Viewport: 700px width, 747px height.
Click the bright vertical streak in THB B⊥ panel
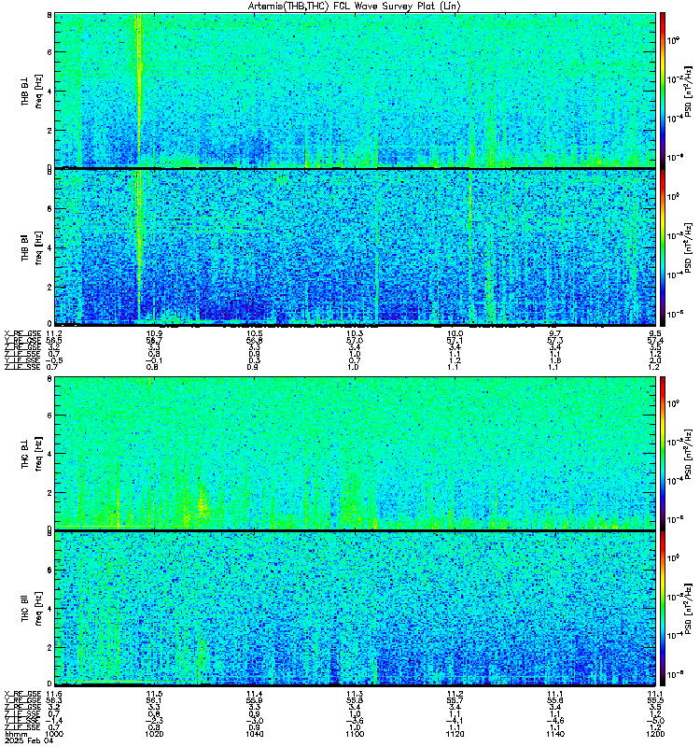point(139,91)
